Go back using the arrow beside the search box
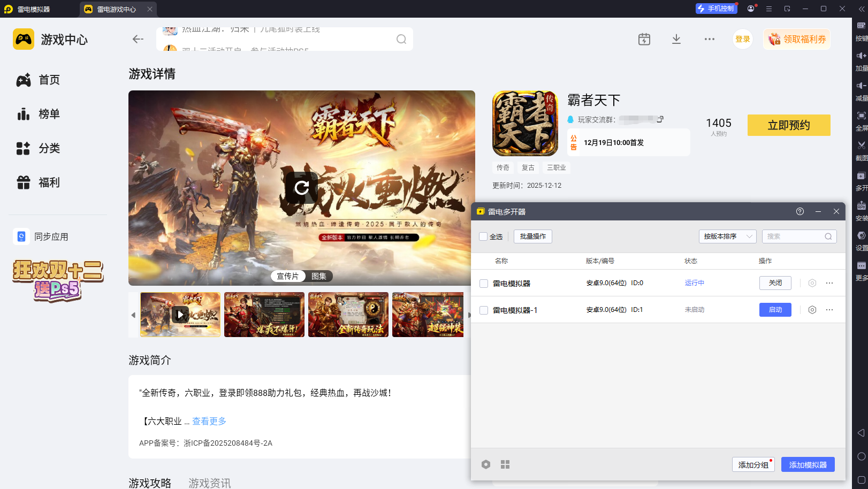The height and width of the screenshot is (489, 868). [138, 39]
